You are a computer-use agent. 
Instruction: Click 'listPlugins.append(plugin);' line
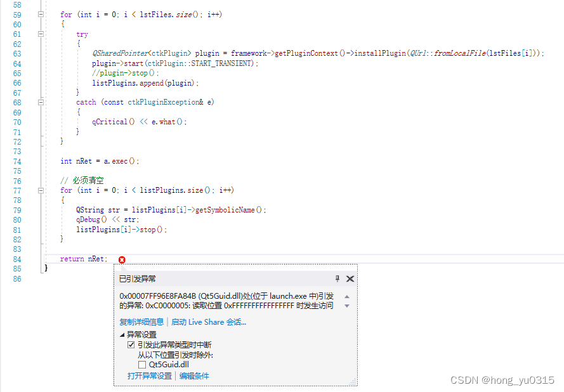[x=145, y=83]
